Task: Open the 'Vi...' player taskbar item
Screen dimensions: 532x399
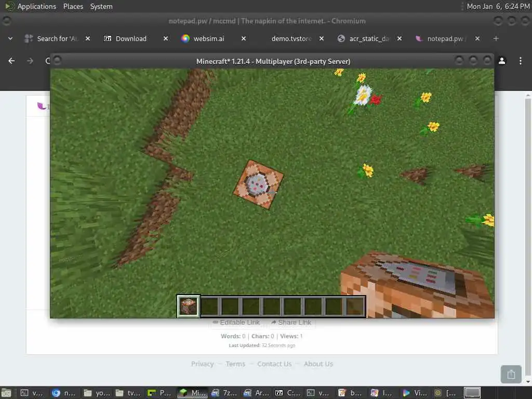Action: pos(415,393)
